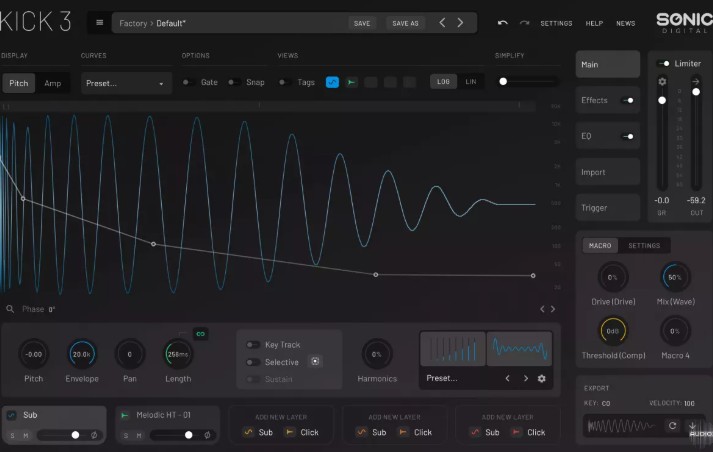Click the download export arrow icon

(x=693, y=426)
